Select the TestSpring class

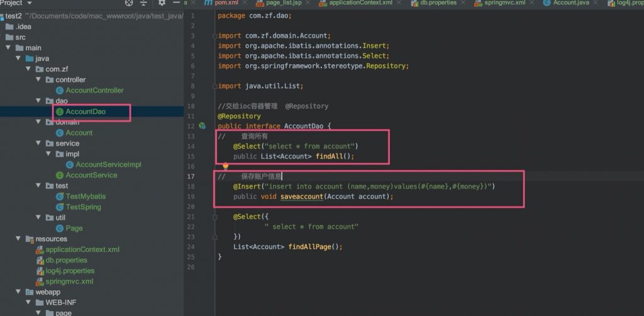click(83, 207)
